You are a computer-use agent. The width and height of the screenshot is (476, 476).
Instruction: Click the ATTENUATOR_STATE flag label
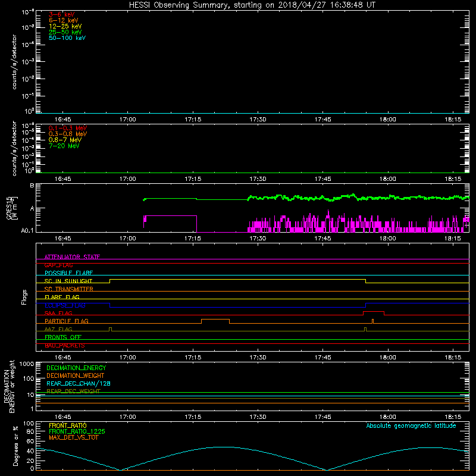click(x=72, y=257)
